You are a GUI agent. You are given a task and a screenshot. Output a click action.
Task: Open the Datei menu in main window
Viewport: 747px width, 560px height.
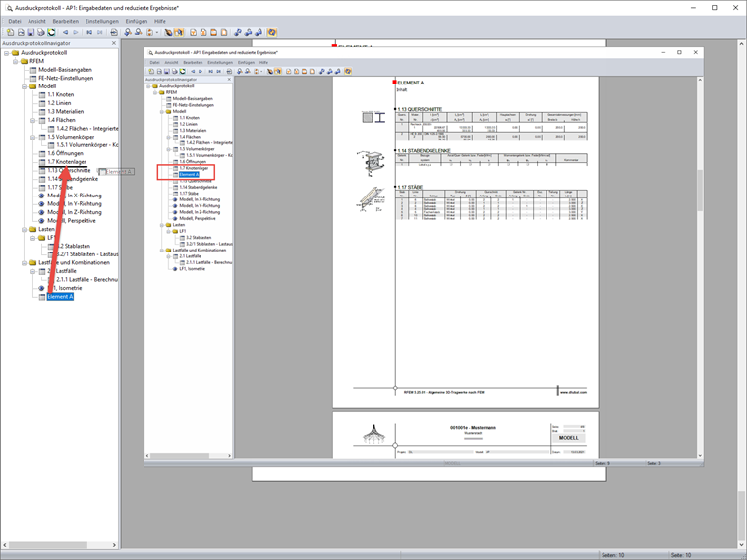pyautogui.click(x=15, y=21)
